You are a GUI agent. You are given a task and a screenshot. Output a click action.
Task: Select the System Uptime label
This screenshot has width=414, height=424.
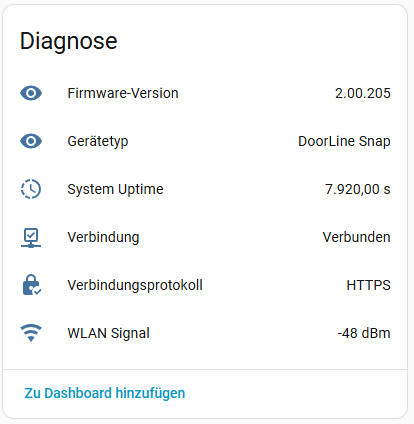pyautogui.click(x=115, y=189)
